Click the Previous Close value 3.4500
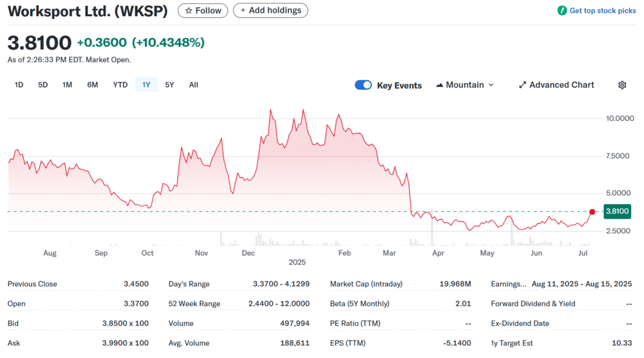The height and width of the screenshot is (358, 644). pos(136,284)
